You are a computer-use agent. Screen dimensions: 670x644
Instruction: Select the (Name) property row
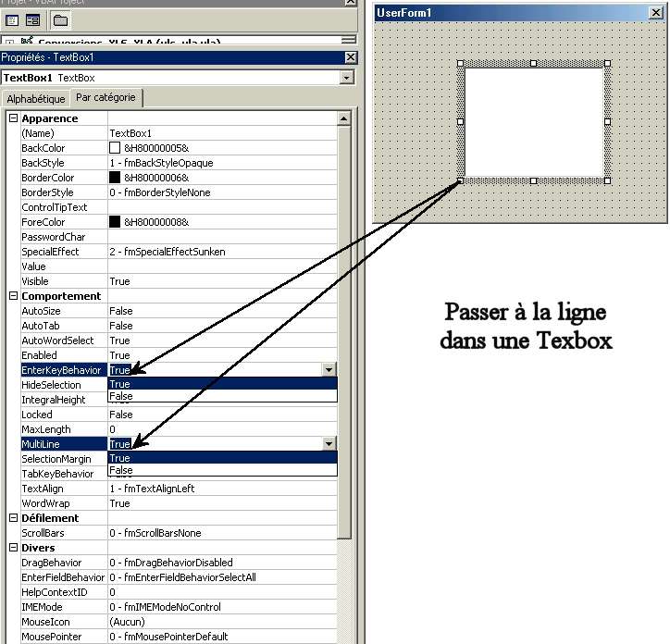(x=179, y=133)
